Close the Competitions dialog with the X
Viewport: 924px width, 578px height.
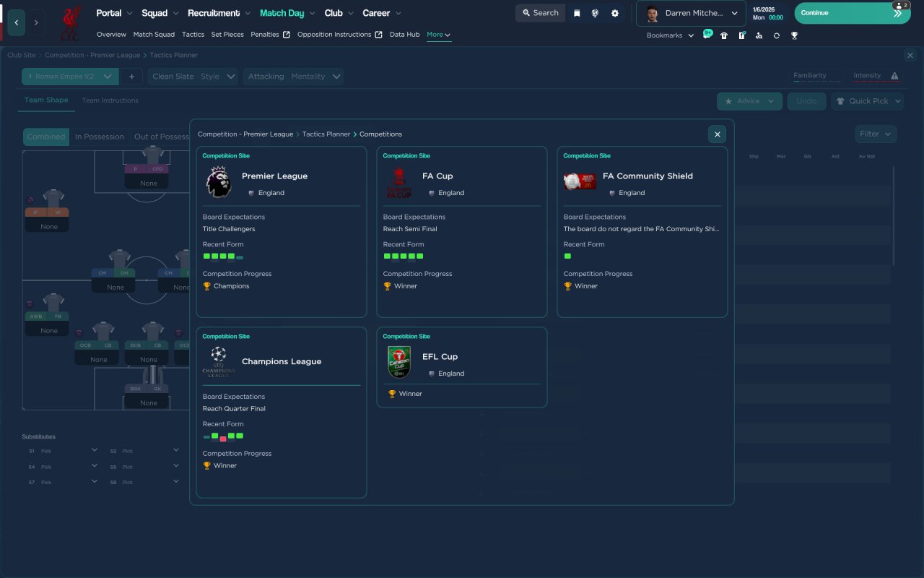tap(717, 134)
